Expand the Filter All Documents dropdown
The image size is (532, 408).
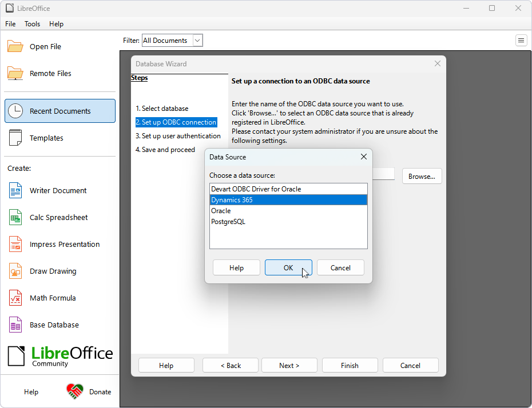click(197, 41)
